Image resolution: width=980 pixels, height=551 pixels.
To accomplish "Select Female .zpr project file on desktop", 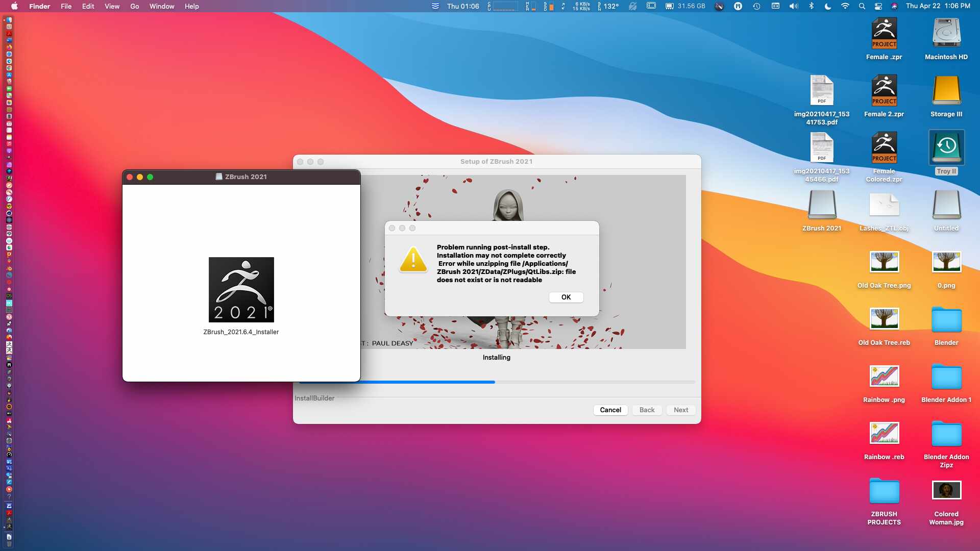I will (x=884, y=34).
